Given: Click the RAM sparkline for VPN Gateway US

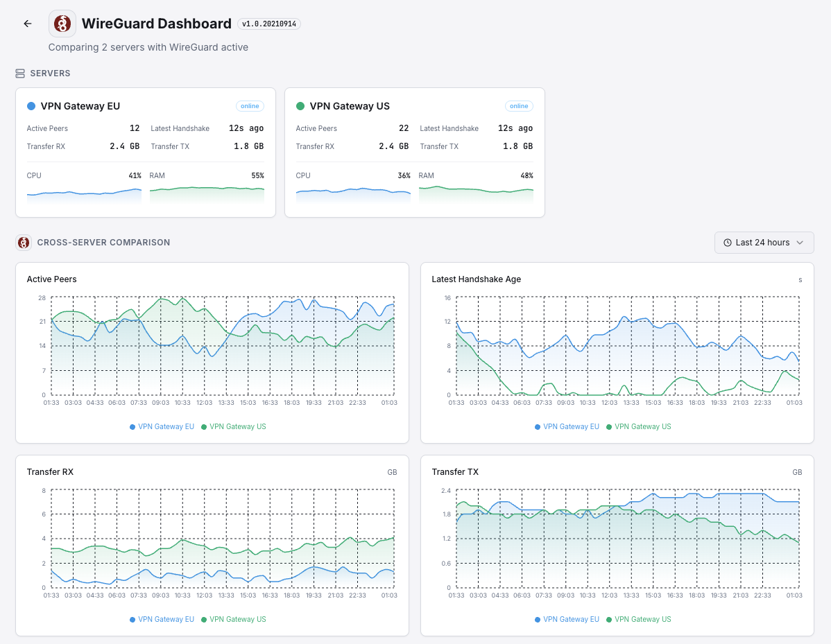Looking at the screenshot, I should (476, 194).
